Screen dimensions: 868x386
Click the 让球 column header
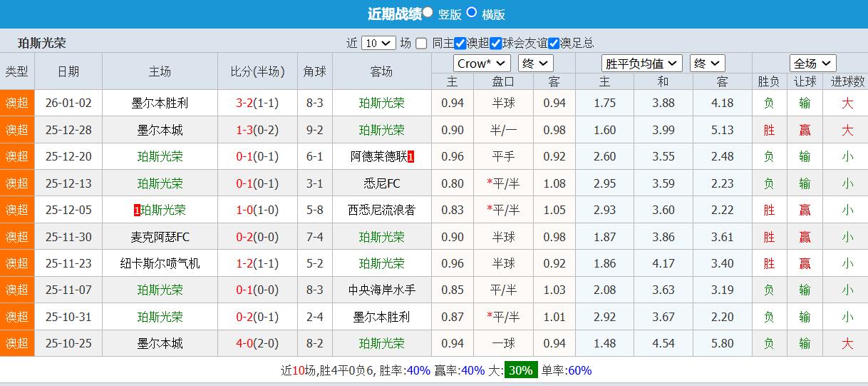click(805, 82)
